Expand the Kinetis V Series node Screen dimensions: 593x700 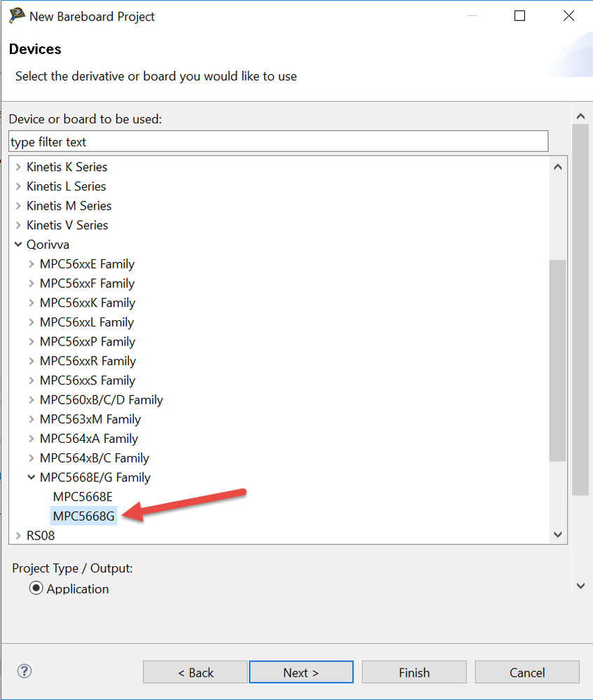click(x=18, y=225)
